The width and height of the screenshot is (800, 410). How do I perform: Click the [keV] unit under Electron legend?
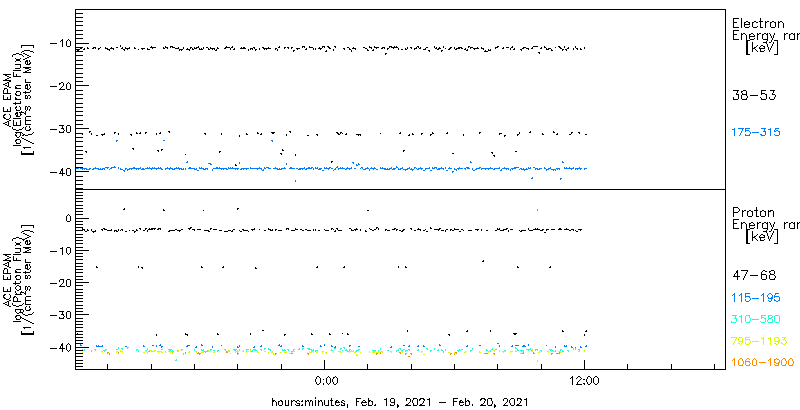point(762,48)
